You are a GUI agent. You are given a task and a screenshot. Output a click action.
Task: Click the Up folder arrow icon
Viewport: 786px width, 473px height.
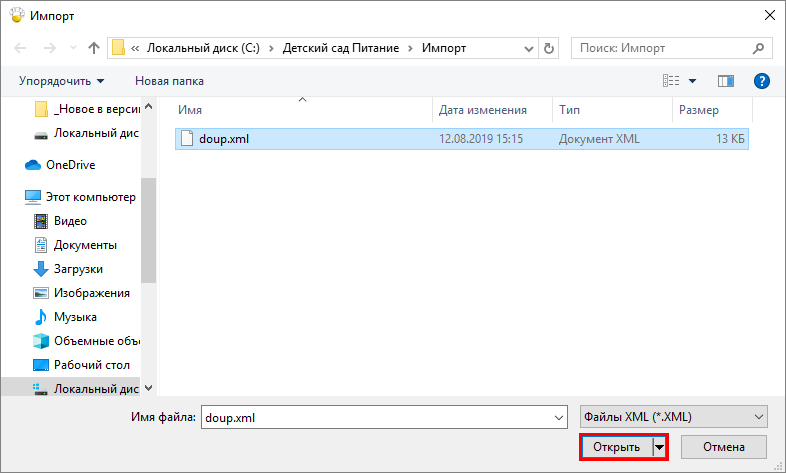pos(93,48)
